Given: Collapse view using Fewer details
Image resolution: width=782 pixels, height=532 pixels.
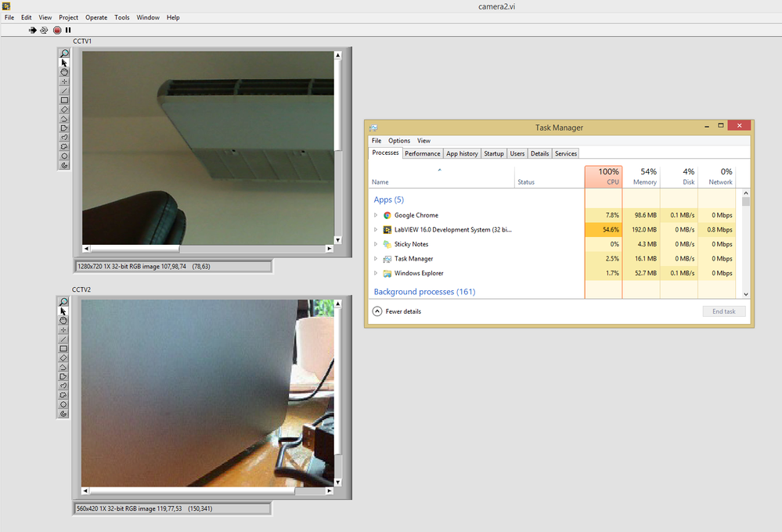Looking at the screenshot, I should coord(397,311).
